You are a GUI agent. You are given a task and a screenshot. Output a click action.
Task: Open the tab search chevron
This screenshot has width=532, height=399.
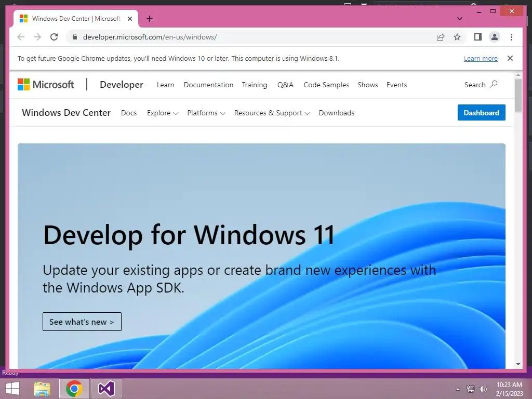(x=460, y=19)
